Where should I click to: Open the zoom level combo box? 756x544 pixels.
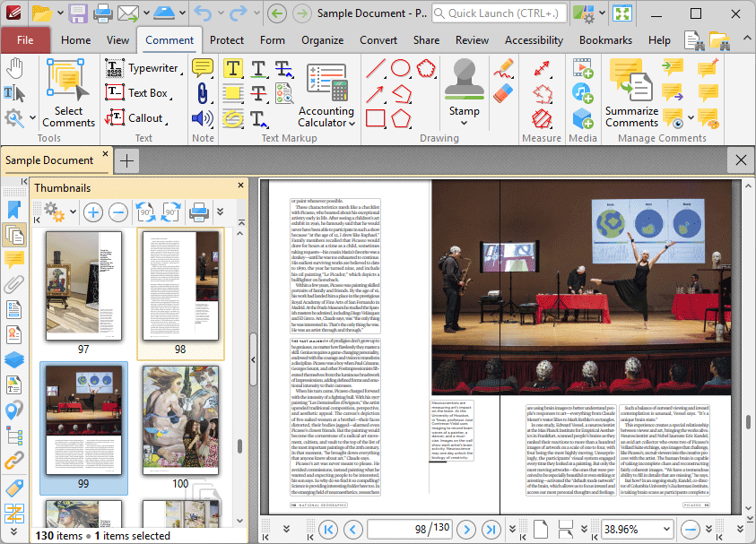pos(665,529)
